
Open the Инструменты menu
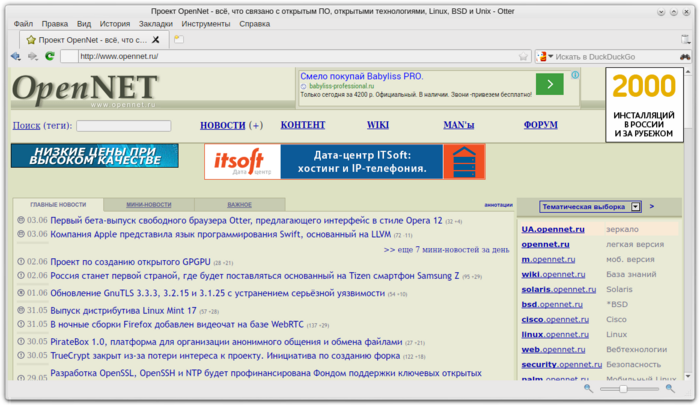(x=206, y=24)
